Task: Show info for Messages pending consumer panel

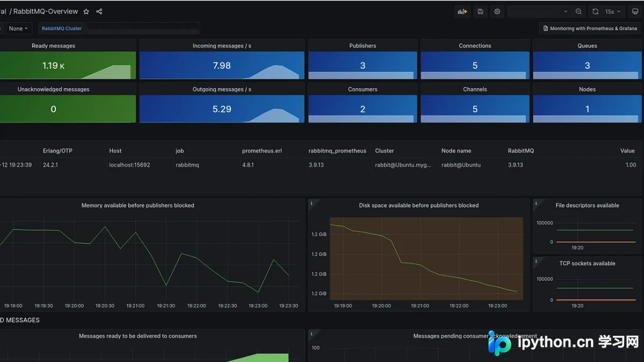Action: tap(312, 333)
